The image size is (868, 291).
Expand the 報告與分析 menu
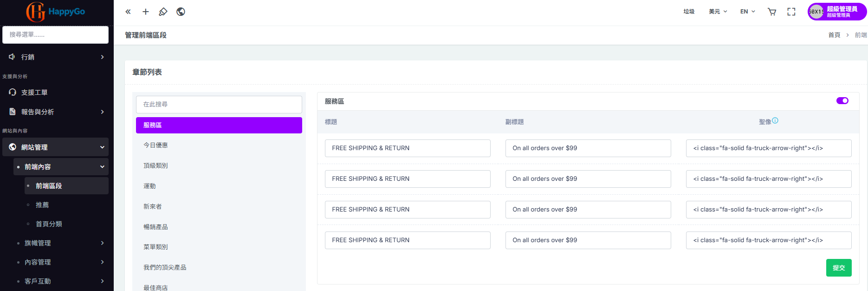point(56,112)
